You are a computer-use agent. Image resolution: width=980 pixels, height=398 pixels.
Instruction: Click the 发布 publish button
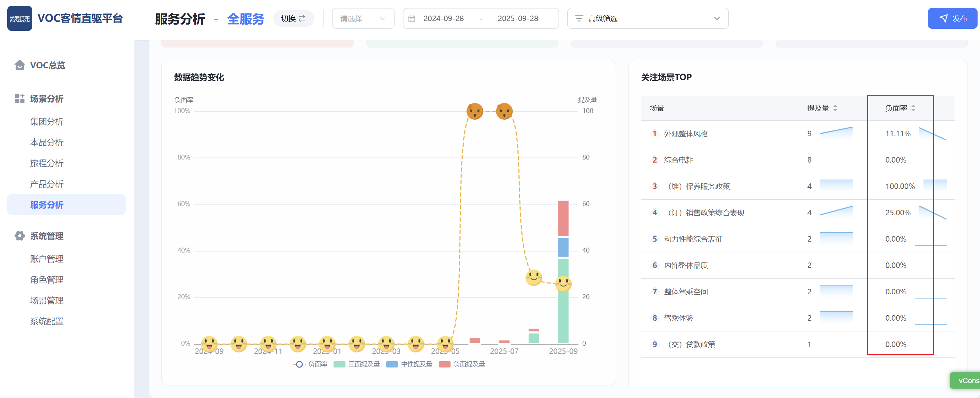click(952, 19)
